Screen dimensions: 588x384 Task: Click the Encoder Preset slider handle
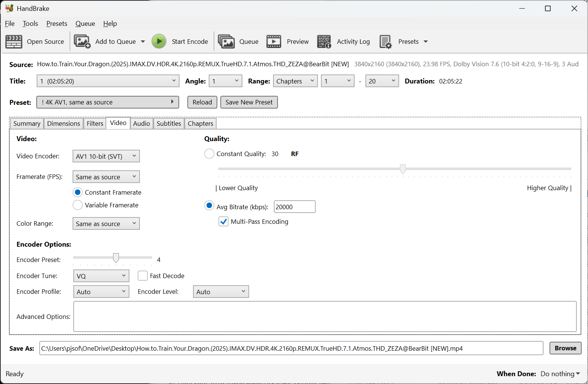pyautogui.click(x=116, y=257)
